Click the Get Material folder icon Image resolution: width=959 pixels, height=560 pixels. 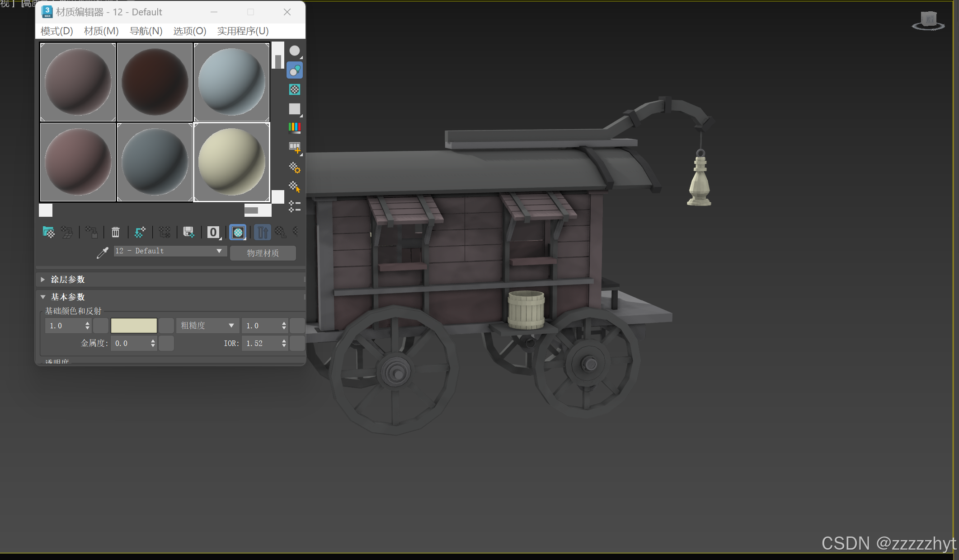pyautogui.click(x=48, y=232)
